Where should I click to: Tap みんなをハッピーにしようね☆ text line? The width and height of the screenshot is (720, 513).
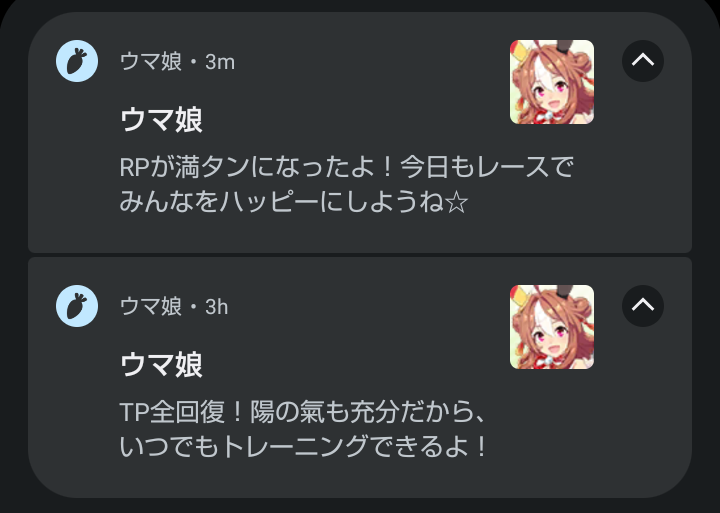coord(294,202)
